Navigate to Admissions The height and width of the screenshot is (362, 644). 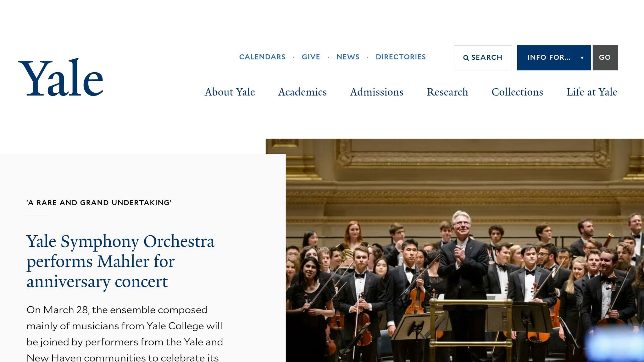(377, 92)
